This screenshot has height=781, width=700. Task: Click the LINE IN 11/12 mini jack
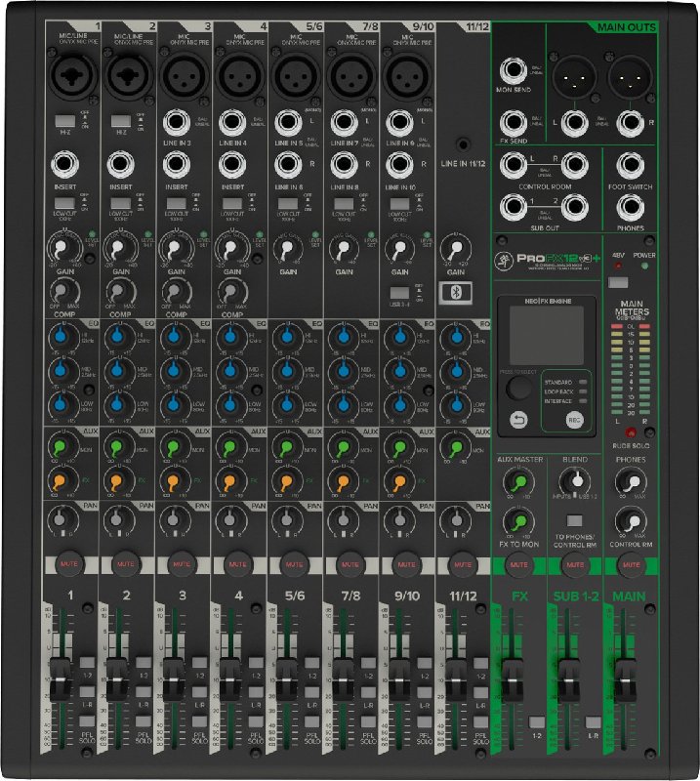click(x=463, y=144)
